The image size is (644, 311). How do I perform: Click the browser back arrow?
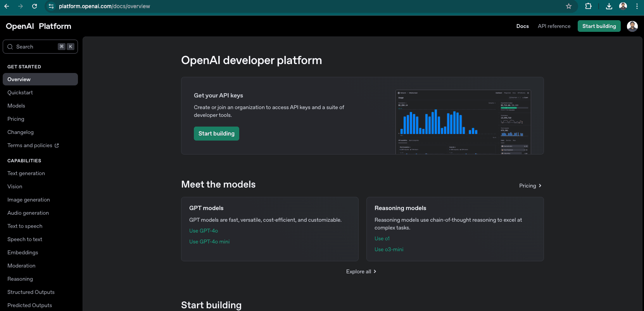(x=7, y=6)
